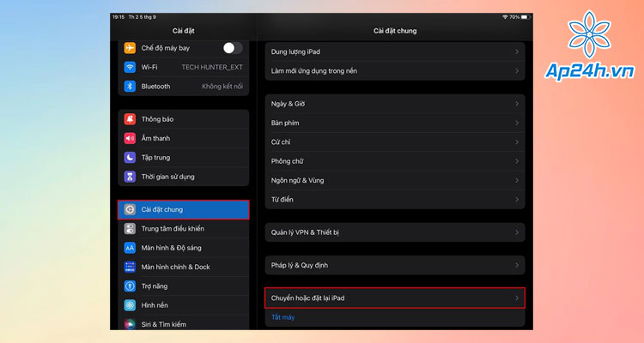Tap Màn hình & Độ sáng label
This screenshot has width=644, height=343.
pyautogui.click(x=171, y=248)
